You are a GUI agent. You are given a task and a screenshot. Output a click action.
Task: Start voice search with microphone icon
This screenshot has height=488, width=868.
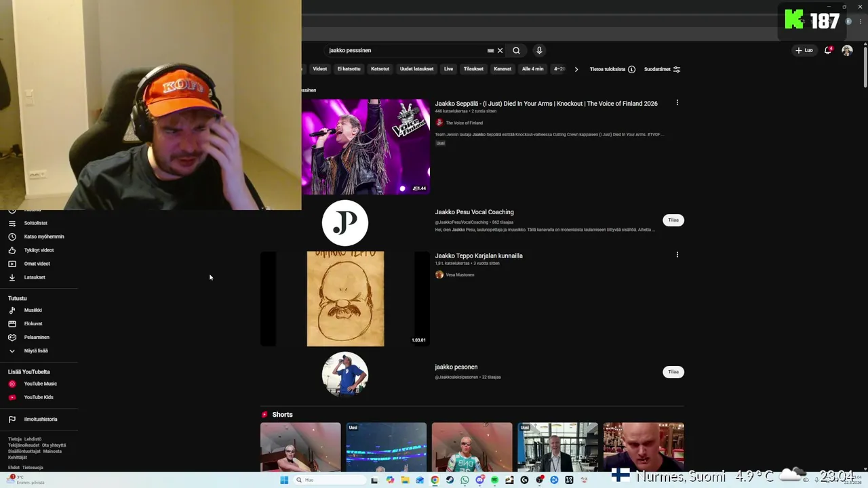coord(539,50)
